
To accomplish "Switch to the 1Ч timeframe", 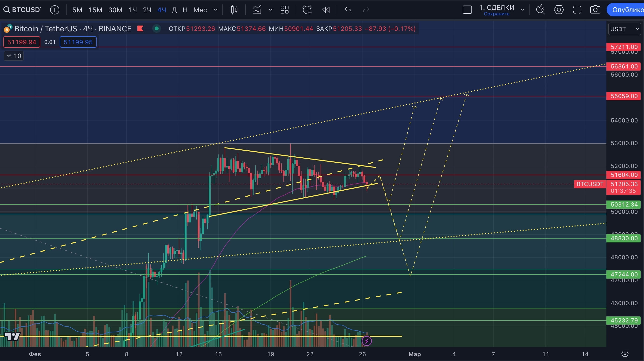I will [133, 10].
